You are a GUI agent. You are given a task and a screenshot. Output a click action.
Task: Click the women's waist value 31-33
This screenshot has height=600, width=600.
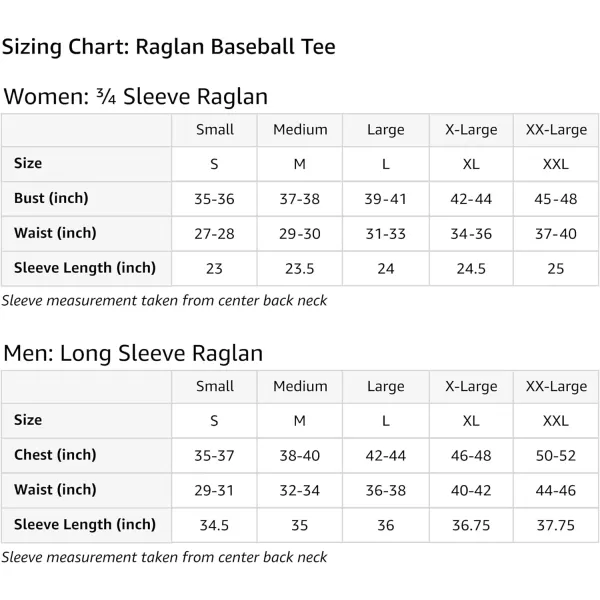(385, 234)
